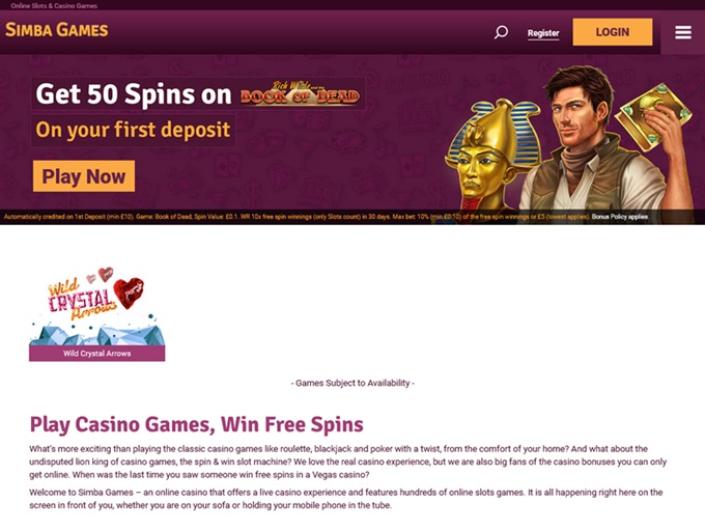The height and width of the screenshot is (530, 705).
Task: Click the Online Slots & Casino Games text
Action: pos(54,6)
